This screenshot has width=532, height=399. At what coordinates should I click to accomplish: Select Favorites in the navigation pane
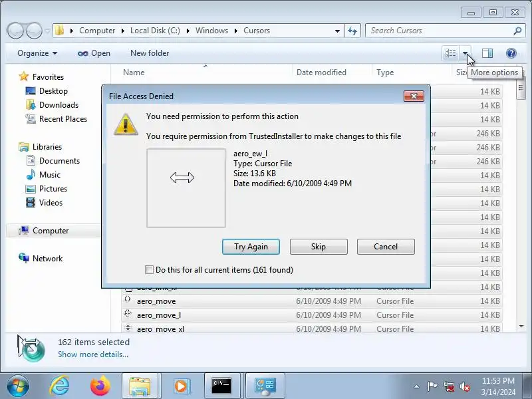[x=48, y=77]
